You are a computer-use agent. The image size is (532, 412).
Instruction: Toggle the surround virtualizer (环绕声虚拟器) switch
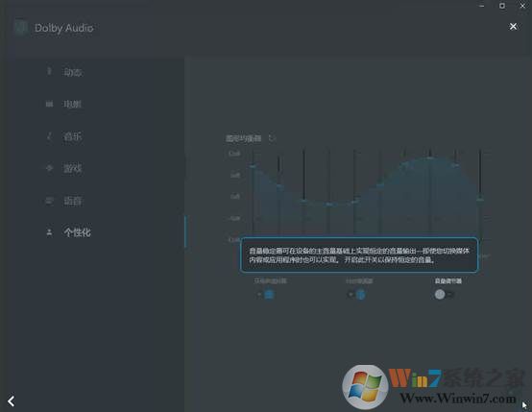tap(266, 294)
